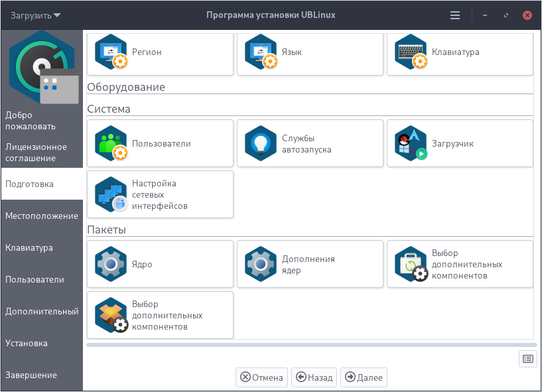The height and width of the screenshot is (392, 542).
Task: Open Настройка сетевых интерфейсов icon
Action: click(x=111, y=194)
